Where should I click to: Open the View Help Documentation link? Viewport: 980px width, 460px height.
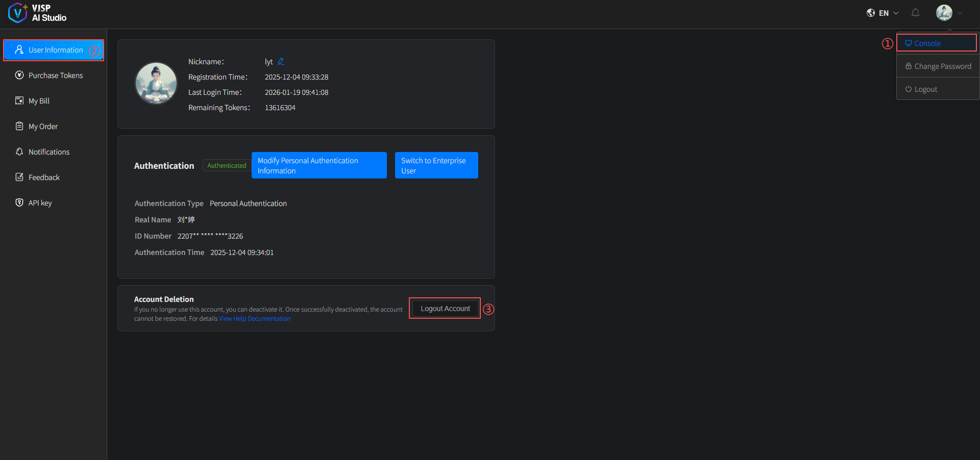pos(254,318)
